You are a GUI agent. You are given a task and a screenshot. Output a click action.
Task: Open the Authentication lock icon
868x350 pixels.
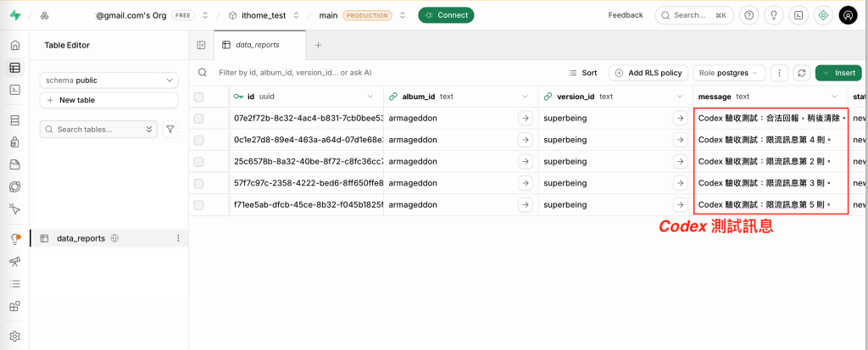coord(15,142)
